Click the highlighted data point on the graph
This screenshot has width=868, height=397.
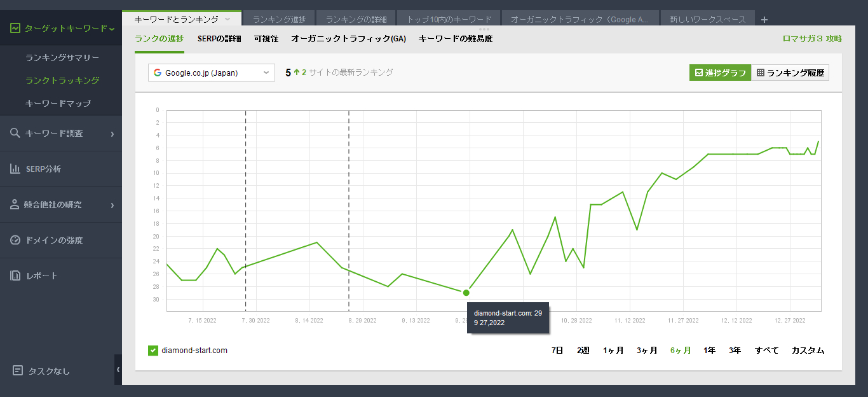[466, 293]
